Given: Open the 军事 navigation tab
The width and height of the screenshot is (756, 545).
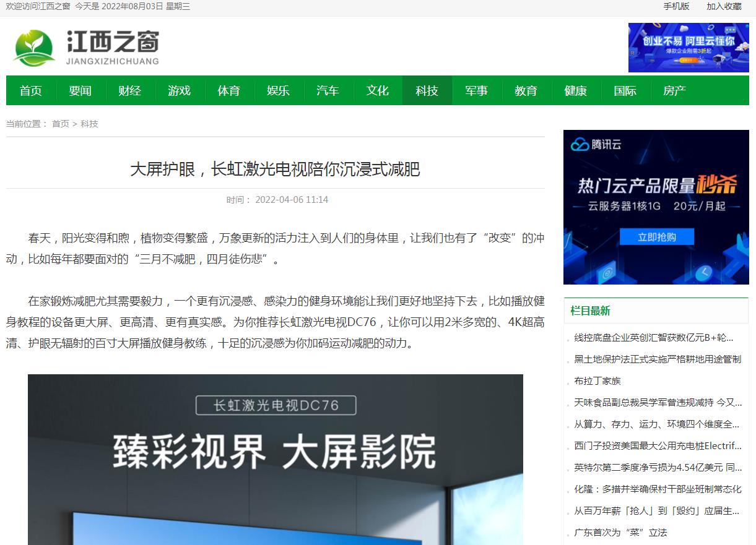Looking at the screenshot, I should click(x=477, y=91).
